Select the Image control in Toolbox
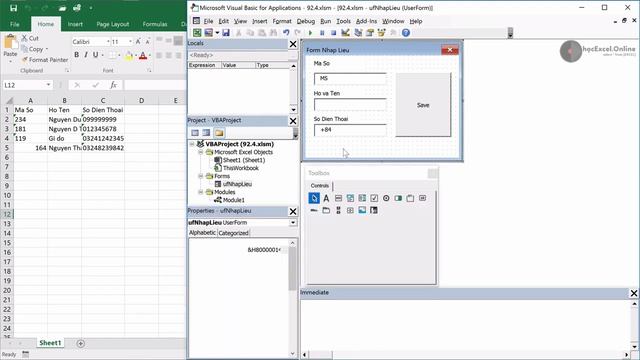The image size is (640, 360). pyautogui.click(x=362, y=210)
